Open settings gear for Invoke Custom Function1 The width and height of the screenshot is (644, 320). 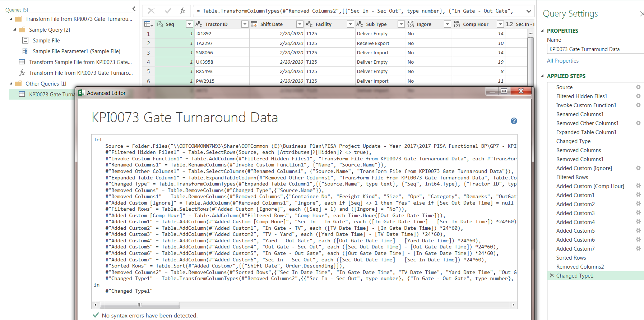click(x=638, y=105)
